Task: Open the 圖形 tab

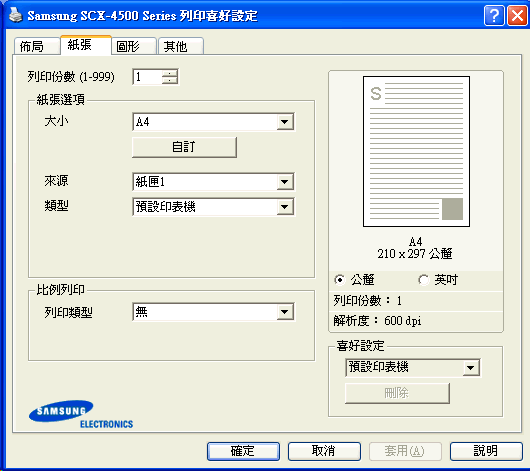Action: pyautogui.click(x=134, y=46)
